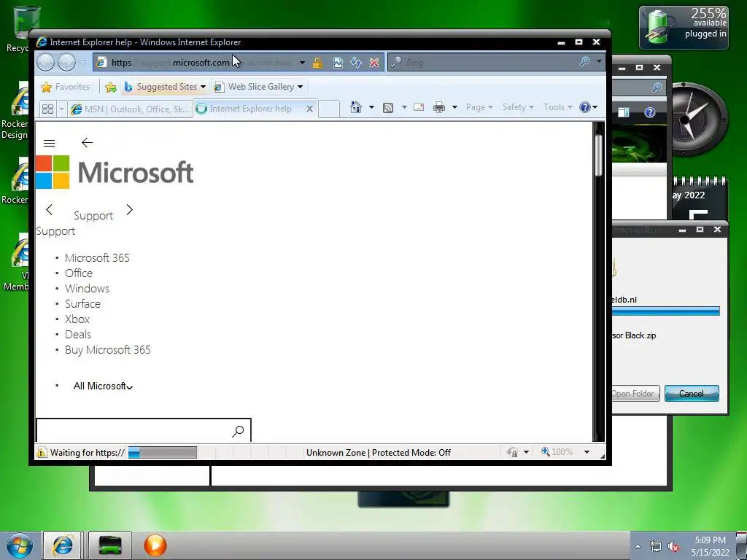Click the status bar warning icon
This screenshot has height=560, width=747.
[42, 452]
